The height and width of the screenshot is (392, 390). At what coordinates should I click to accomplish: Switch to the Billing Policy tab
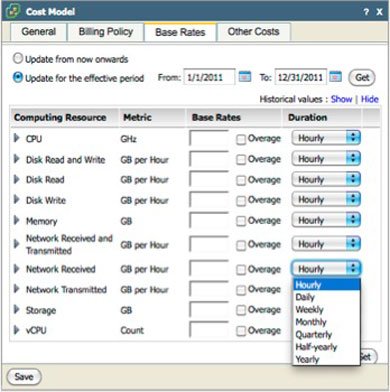(106, 32)
